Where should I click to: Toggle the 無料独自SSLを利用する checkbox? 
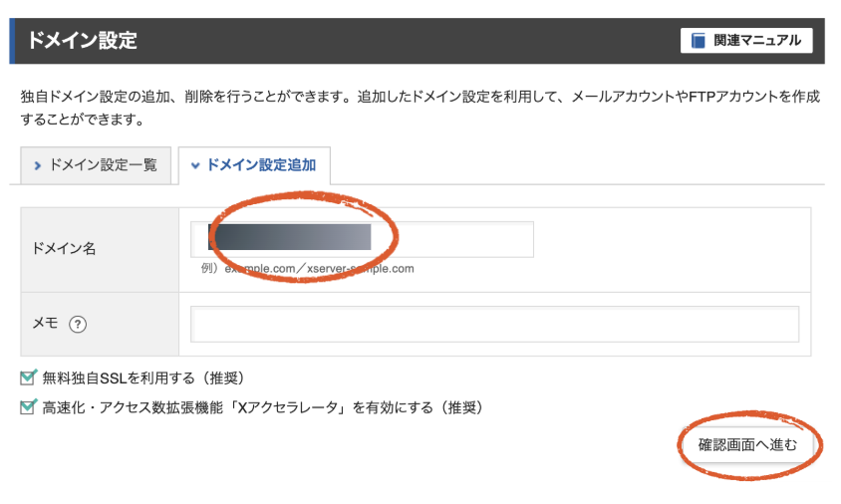(28, 378)
